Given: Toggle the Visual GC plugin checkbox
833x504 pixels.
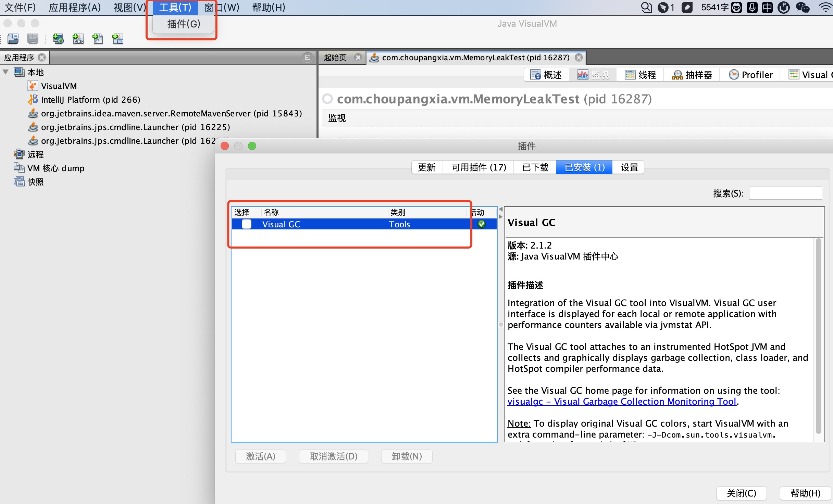Looking at the screenshot, I should [246, 224].
